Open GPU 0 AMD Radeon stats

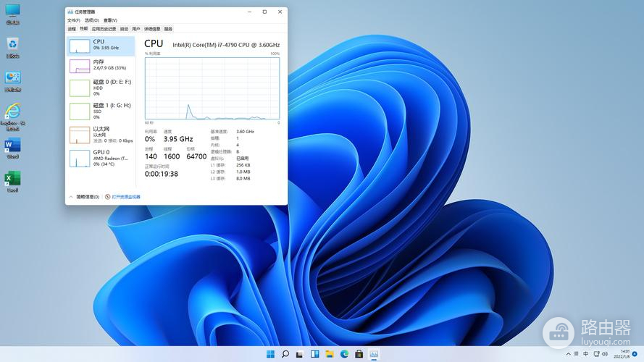(x=80, y=158)
